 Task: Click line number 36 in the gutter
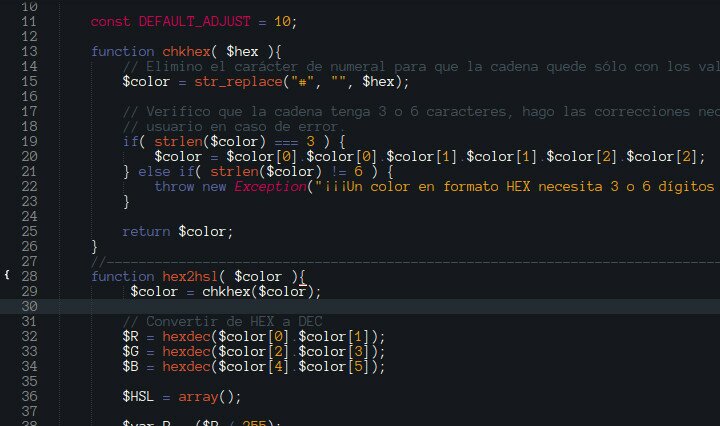(x=29, y=396)
